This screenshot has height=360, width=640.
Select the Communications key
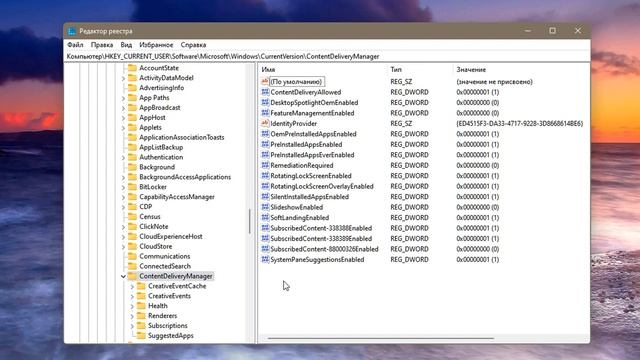click(x=164, y=256)
